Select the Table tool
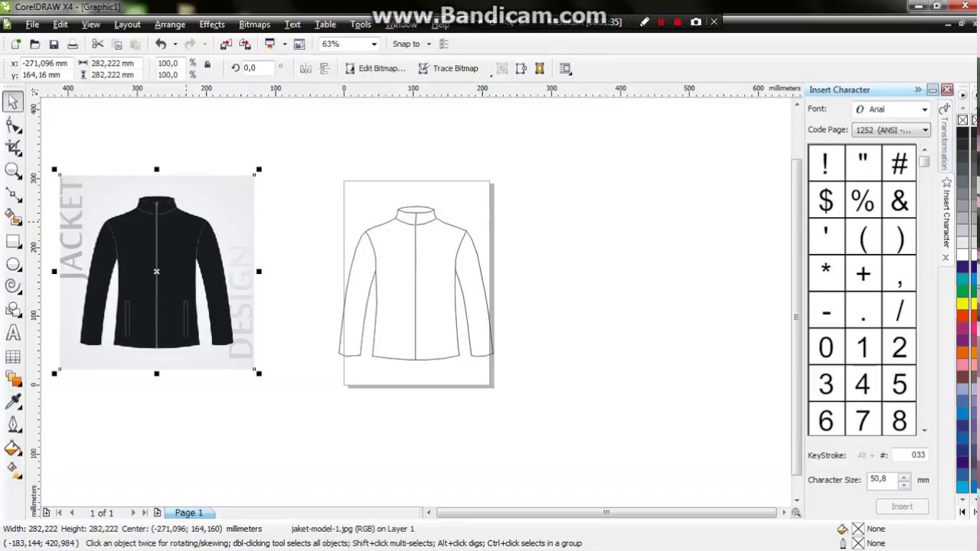 point(13,357)
